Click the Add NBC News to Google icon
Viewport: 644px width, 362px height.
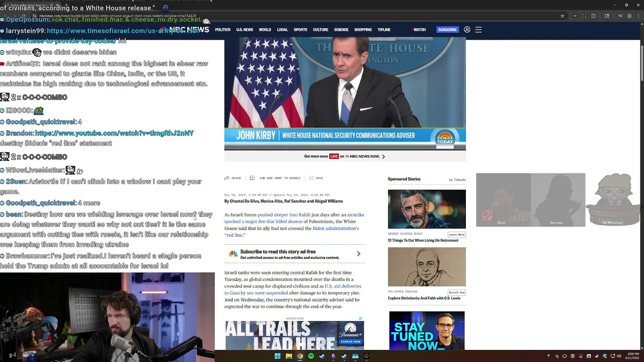click(252, 178)
